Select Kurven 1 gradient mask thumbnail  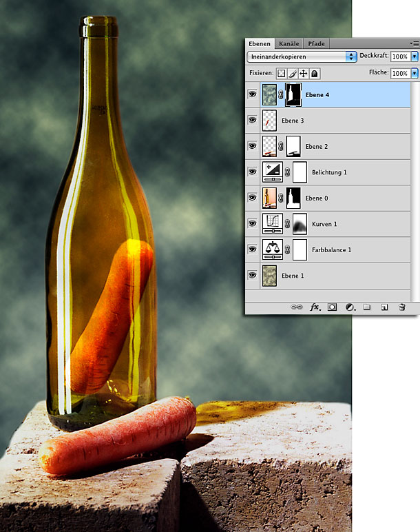point(300,223)
